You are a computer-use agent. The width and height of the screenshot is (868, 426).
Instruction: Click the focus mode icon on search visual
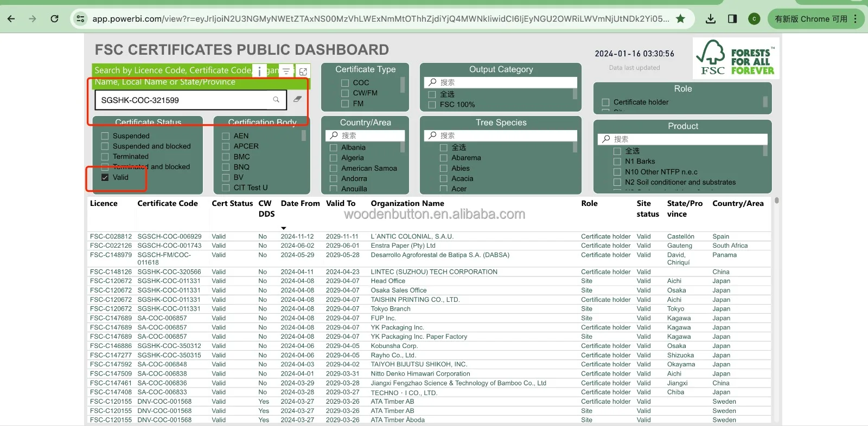(x=303, y=71)
